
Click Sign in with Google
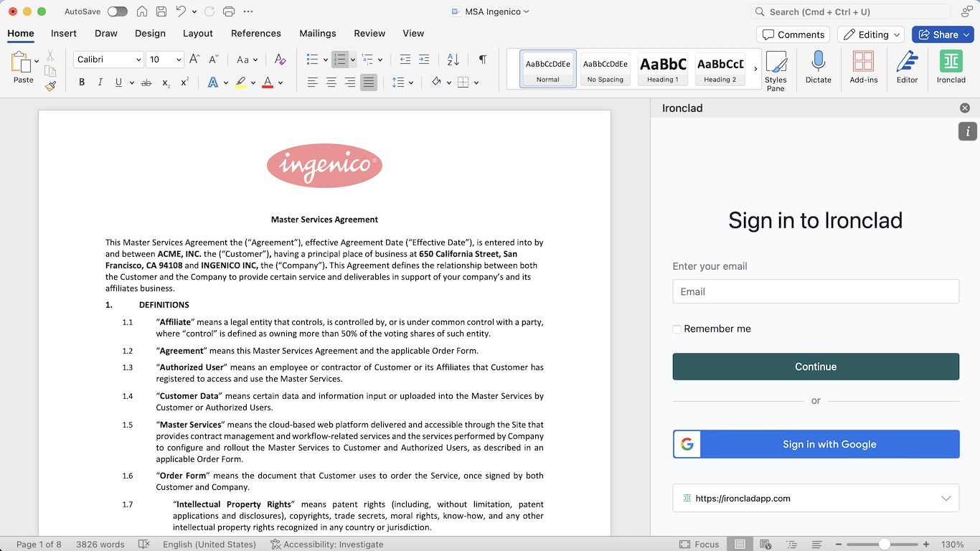coord(816,444)
